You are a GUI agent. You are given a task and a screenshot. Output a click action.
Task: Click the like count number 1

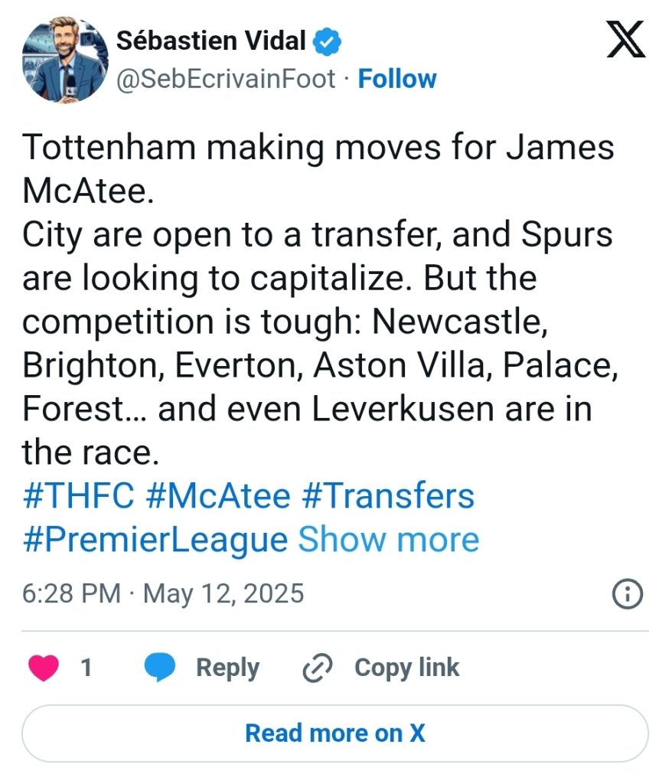(x=86, y=668)
